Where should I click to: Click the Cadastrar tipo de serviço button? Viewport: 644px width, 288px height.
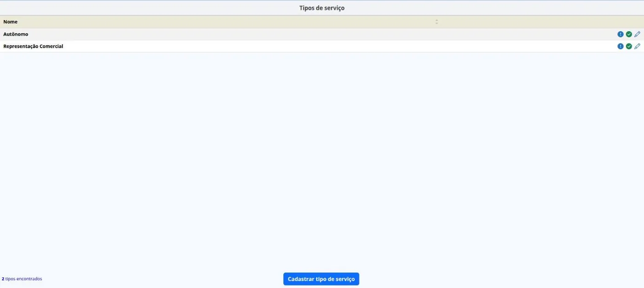(x=321, y=279)
